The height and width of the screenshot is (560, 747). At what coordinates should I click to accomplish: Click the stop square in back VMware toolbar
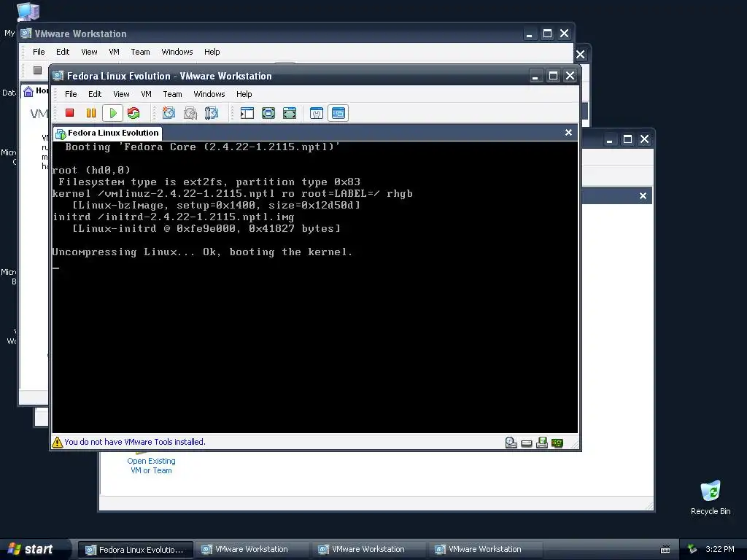coord(38,71)
